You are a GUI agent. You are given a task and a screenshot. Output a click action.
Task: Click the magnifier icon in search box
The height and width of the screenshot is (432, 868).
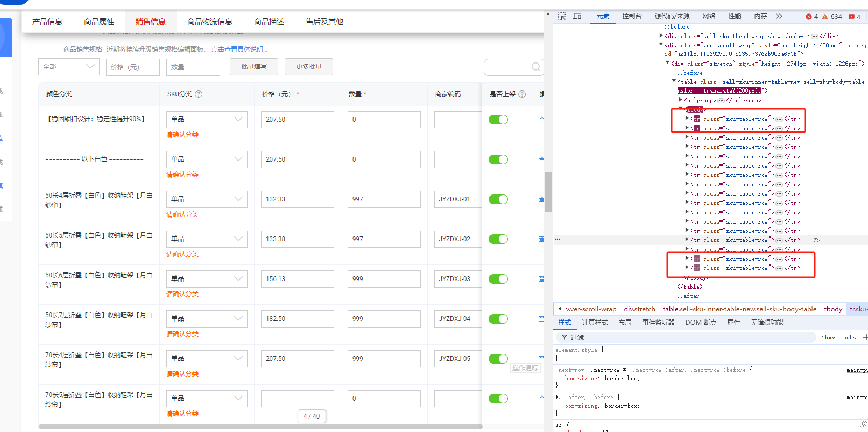pos(536,67)
